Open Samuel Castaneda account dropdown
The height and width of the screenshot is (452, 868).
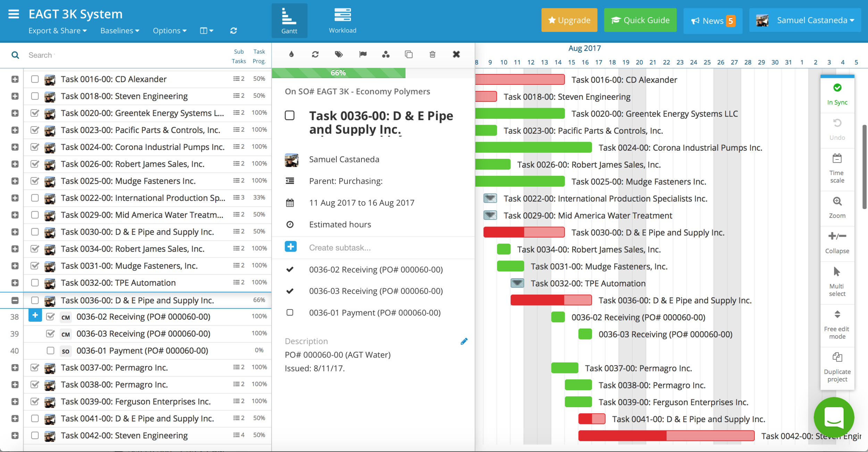coord(805,20)
